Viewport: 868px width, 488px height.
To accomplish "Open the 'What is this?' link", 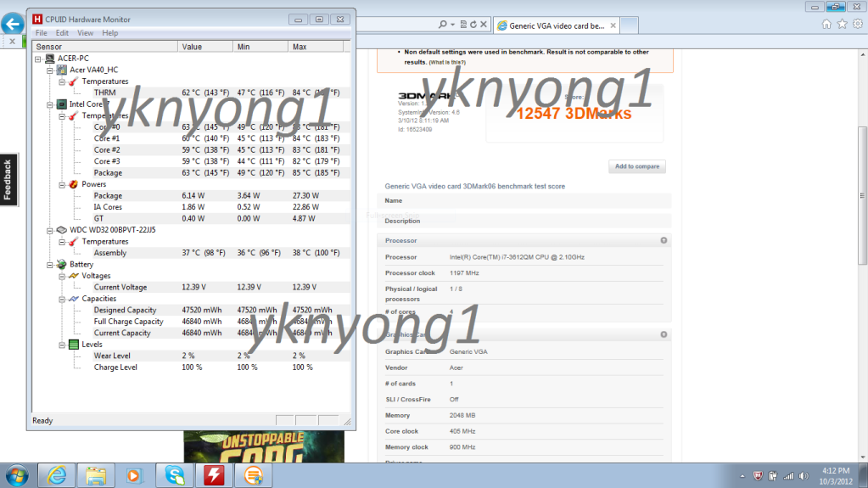I will tap(447, 63).
